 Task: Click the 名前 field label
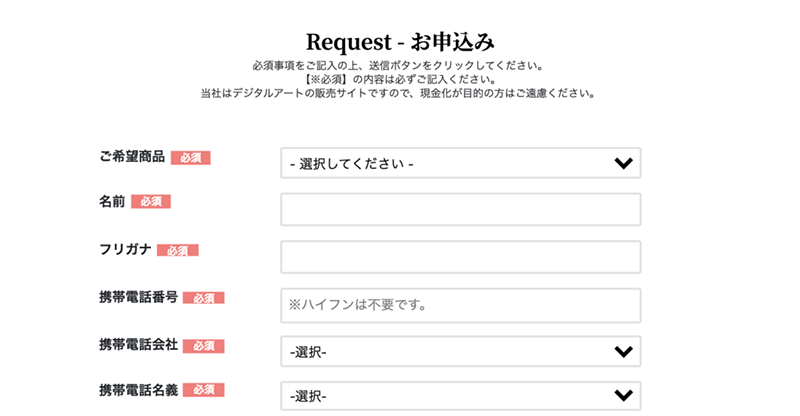(x=112, y=201)
